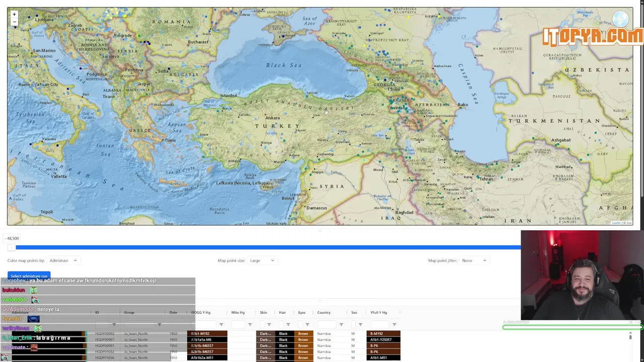Image resolution: width=644 pixels, height=362 pixels.
Task: Sort by the ISOGG Y Hg column header
Action: pos(201,313)
